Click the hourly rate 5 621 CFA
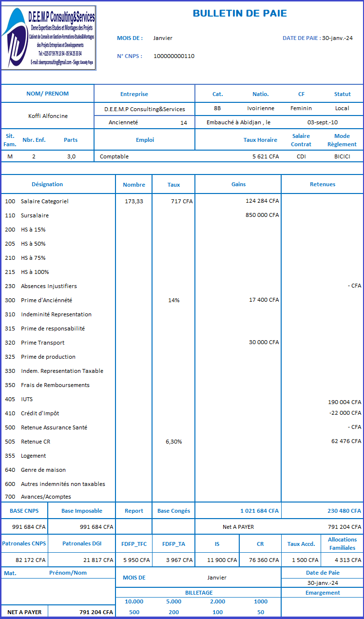The image size is (364, 619). pyautogui.click(x=266, y=156)
